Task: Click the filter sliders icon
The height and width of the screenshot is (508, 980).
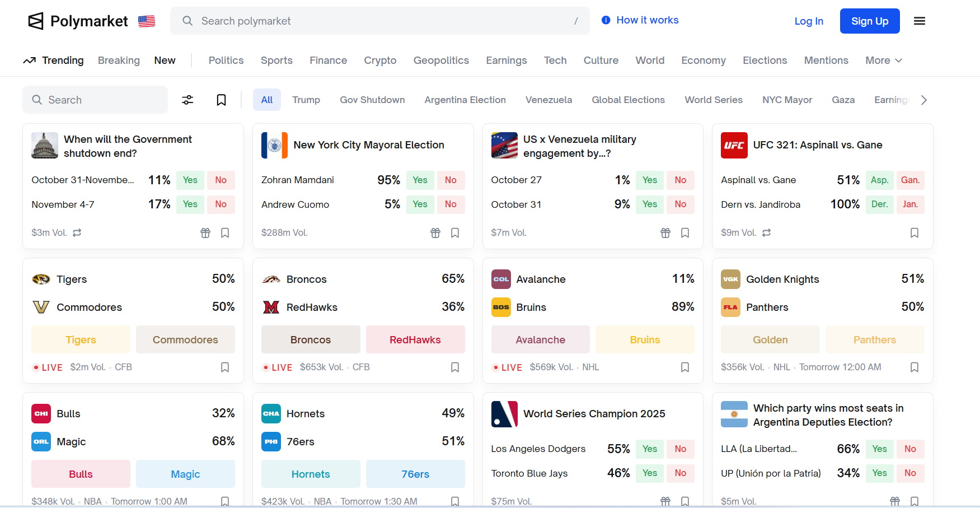Action: click(x=187, y=100)
